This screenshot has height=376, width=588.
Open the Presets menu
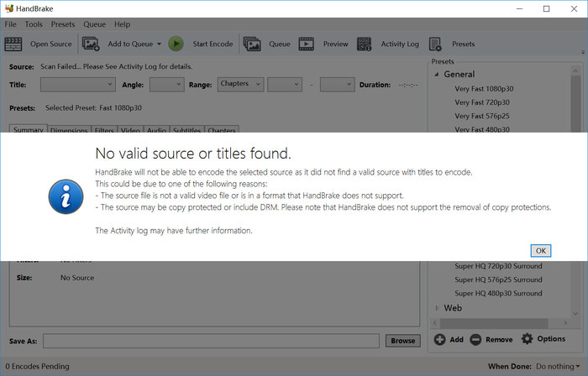pos(63,24)
